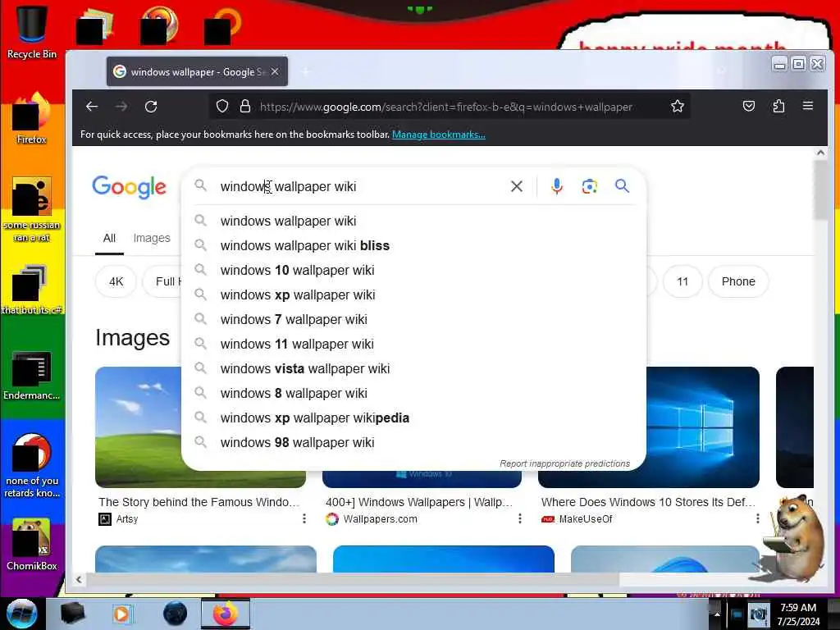Click in the Google search input field
This screenshot has width=840, height=630.
pyautogui.click(x=359, y=186)
